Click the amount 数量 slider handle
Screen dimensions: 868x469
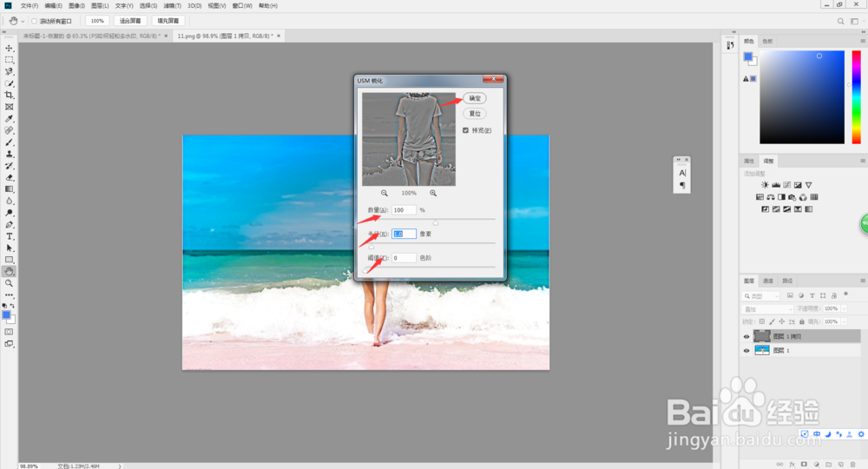coord(436,222)
